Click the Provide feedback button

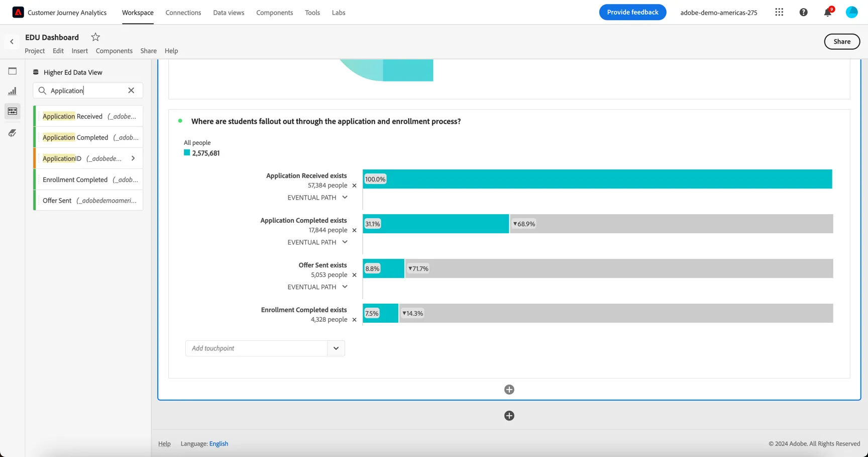pyautogui.click(x=632, y=12)
